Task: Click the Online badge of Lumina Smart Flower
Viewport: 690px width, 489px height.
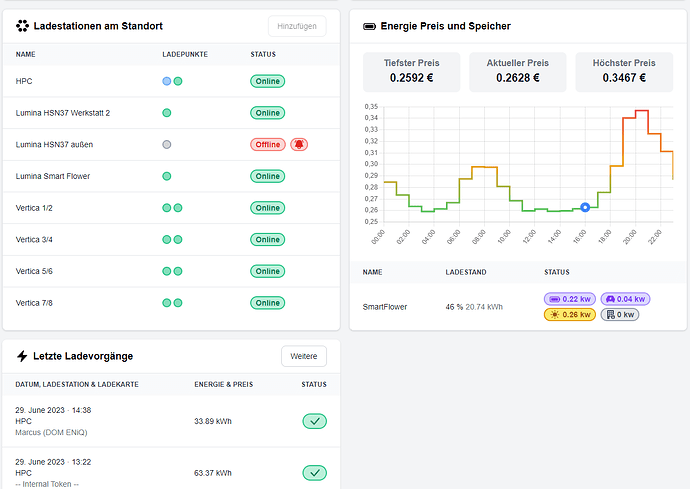Action: pyautogui.click(x=268, y=176)
